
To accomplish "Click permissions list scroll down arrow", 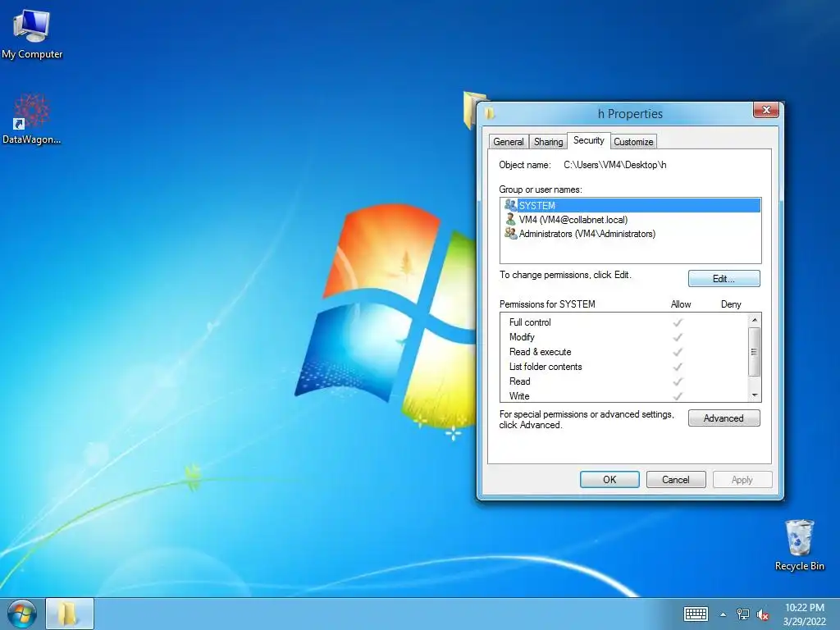I will [x=755, y=395].
